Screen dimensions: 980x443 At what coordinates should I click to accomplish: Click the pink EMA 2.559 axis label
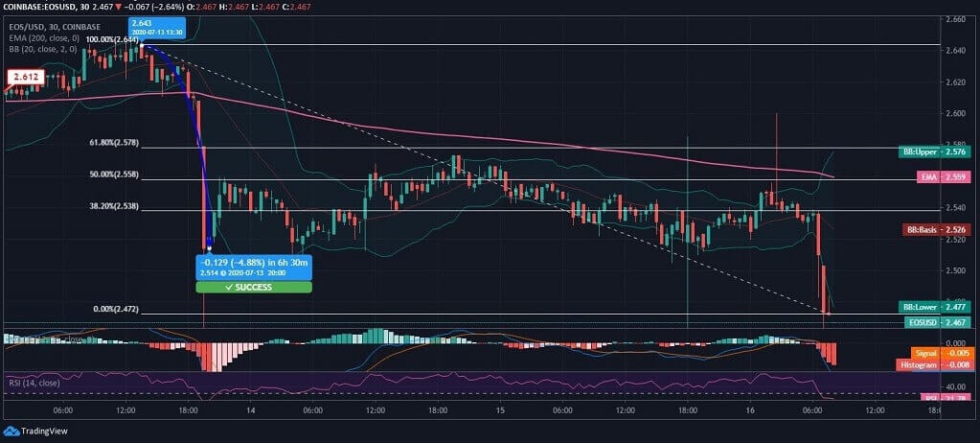click(x=945, y=177)
